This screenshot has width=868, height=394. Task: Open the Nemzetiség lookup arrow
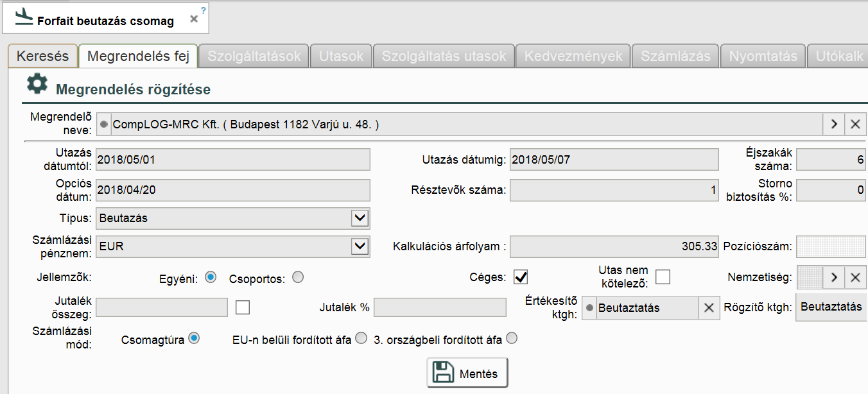click(833, 278)
